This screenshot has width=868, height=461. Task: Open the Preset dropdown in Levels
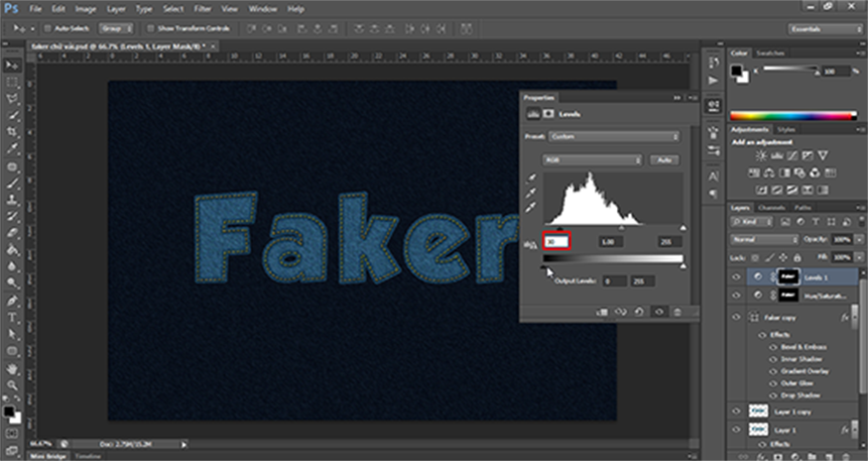pos(612,136)
